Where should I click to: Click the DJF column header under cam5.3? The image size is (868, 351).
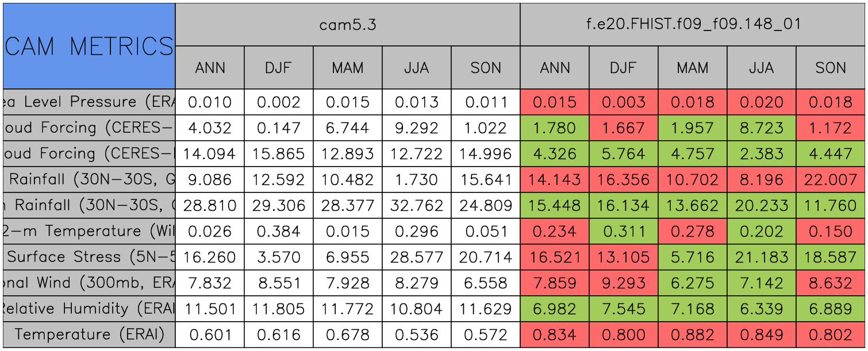coord(279,68)
